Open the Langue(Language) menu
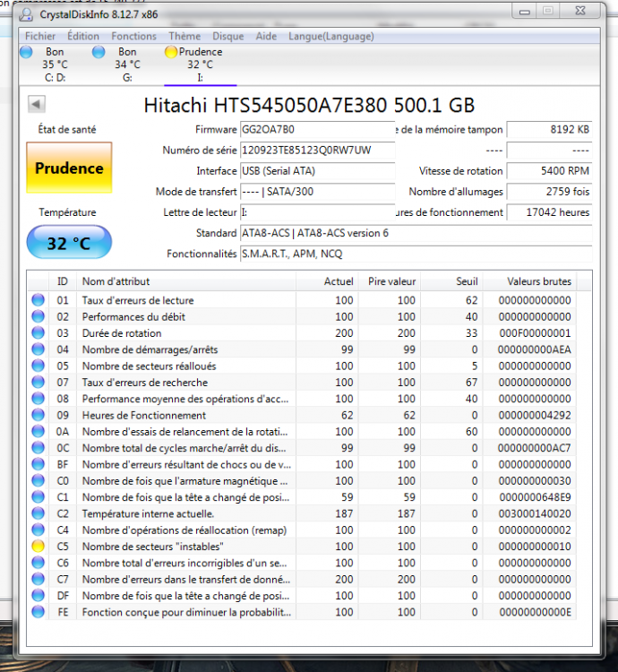This screenshot has width=618, height=672. point(317,36)
